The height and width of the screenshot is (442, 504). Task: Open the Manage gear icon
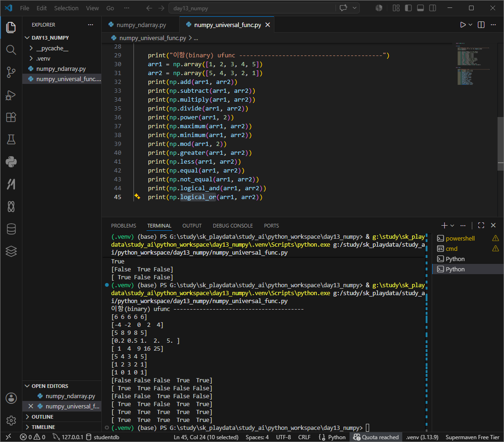pyautogui.click(x=11, y=420)
